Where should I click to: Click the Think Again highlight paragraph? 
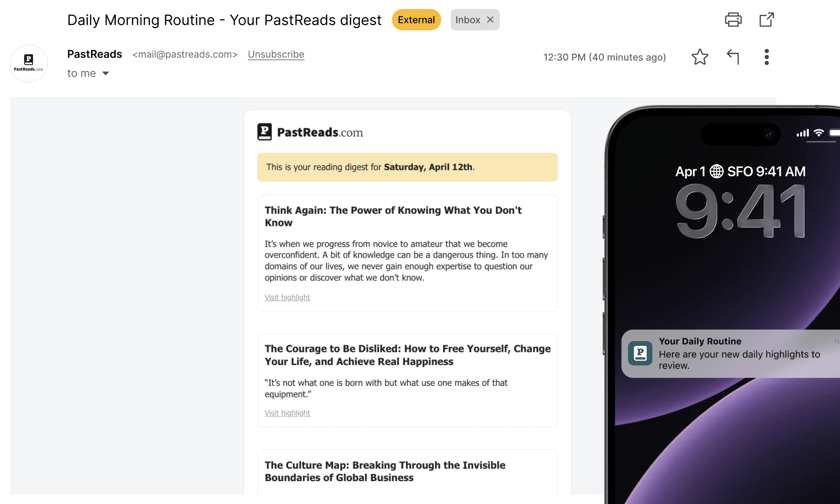tap(406, 261)
